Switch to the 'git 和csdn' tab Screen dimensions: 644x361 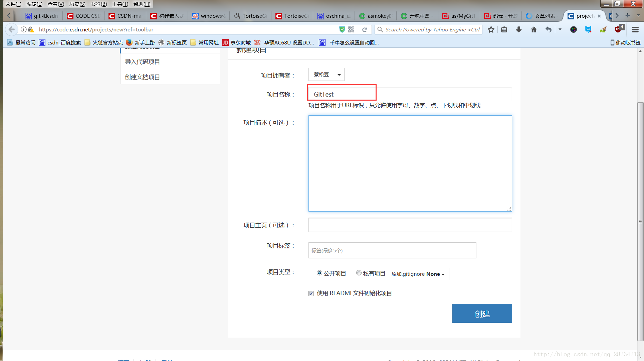(42, 16)
